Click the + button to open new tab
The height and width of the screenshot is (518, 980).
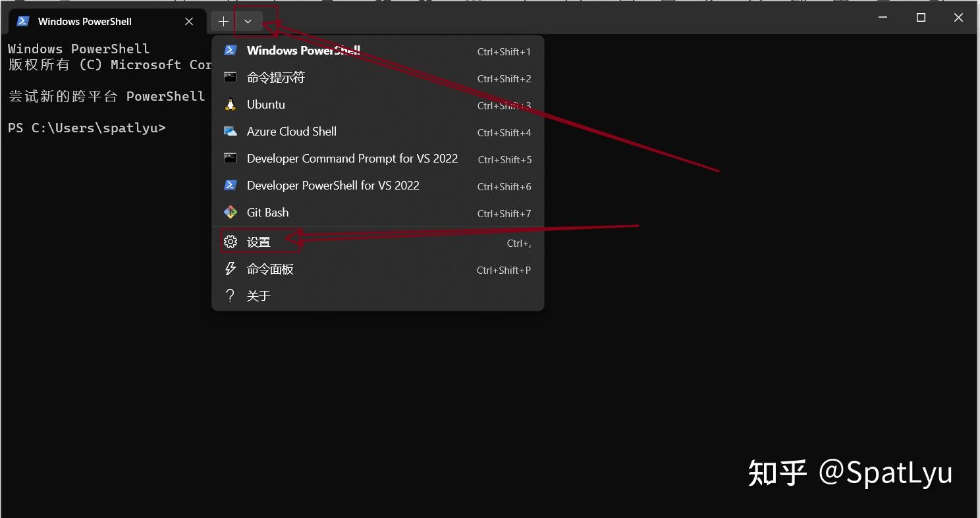pyautogui.click(x=223, y=20)
